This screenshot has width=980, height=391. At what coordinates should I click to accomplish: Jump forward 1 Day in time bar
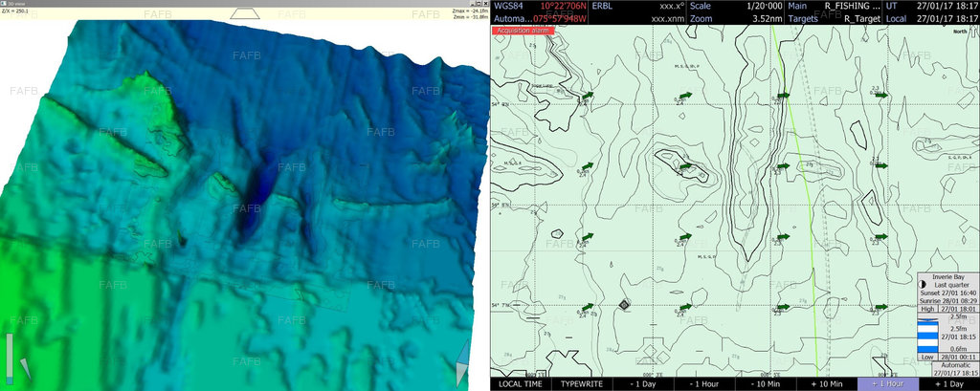(x=949, y=383)
